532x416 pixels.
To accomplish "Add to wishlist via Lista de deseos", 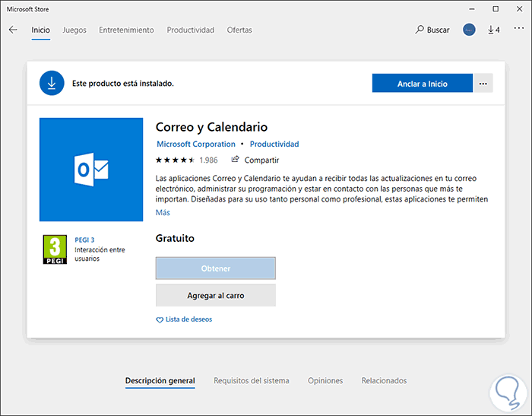I will coord(184,319).
